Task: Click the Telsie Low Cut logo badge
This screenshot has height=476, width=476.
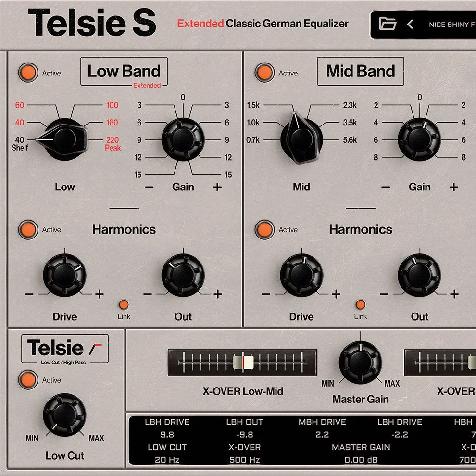Action: pyautogui.click(x=65, y=349)
